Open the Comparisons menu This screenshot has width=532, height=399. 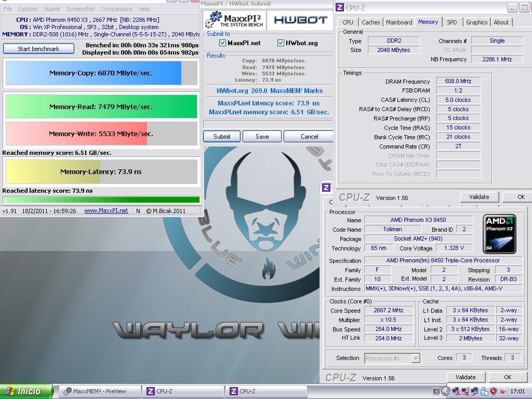coord(116,9)
